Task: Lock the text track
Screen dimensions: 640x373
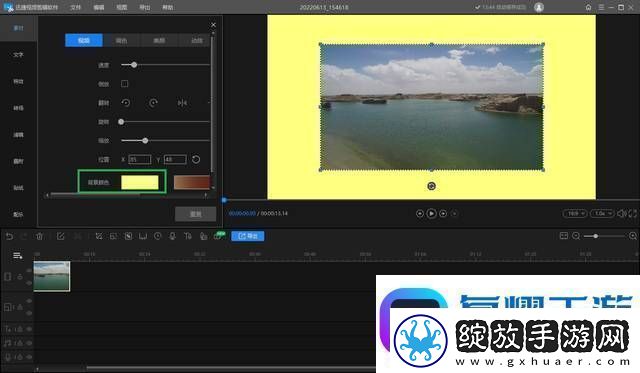Action: 20,329
